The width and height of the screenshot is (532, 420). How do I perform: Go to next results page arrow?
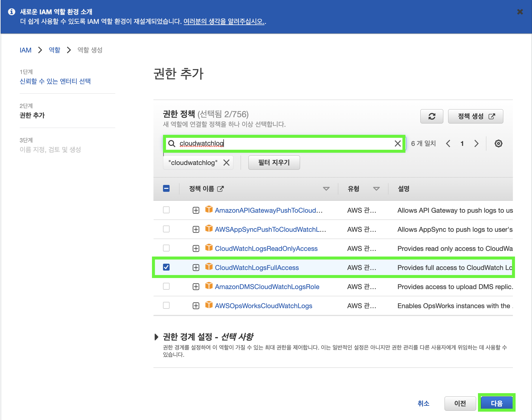(476, 143)
